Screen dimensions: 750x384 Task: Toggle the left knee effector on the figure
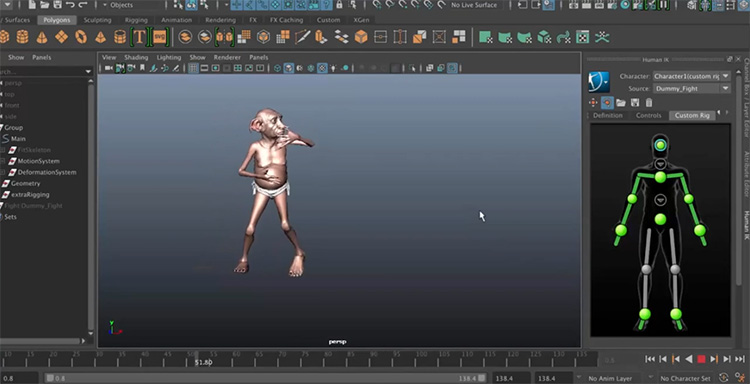pyautogui.click(x=675, y=270)
